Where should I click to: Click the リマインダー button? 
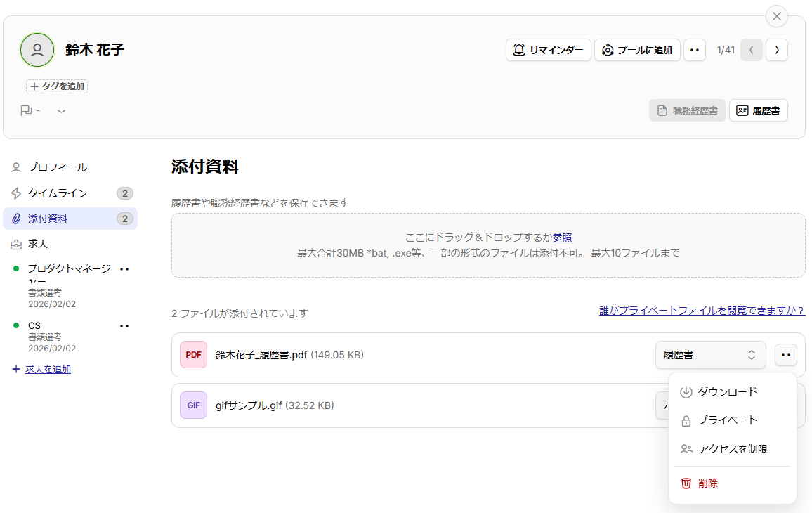coord(548,50)
